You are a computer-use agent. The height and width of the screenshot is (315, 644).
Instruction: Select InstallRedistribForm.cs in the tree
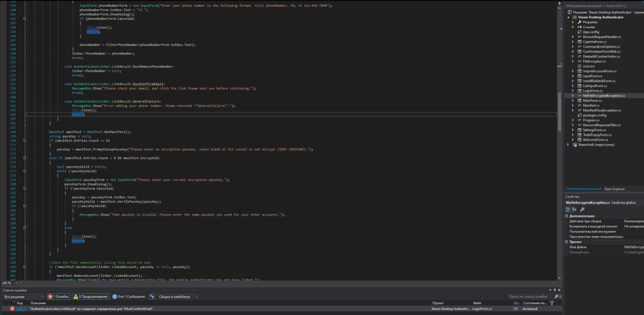pyautogui.click(x=599, y=81)
